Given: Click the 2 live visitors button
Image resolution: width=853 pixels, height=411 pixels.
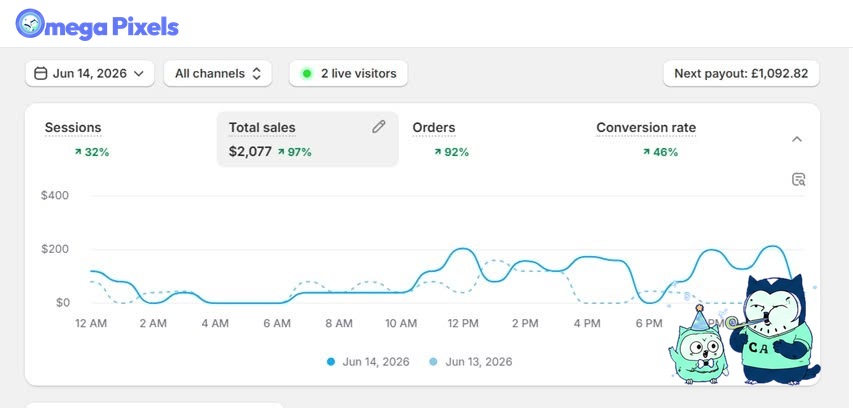Looking at the screenshot, I should click(x=348, y=73).
